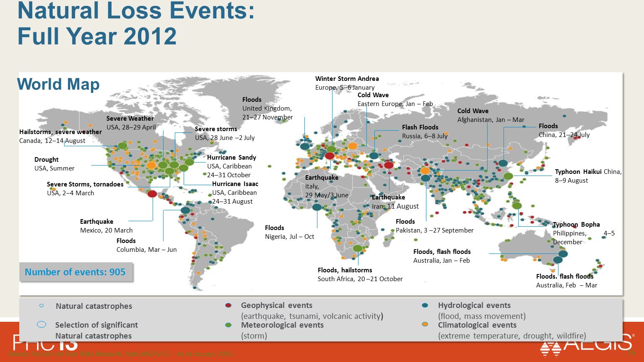Click the 'Floods' Pakistan label
644x362 pixels.
(405, 222)
